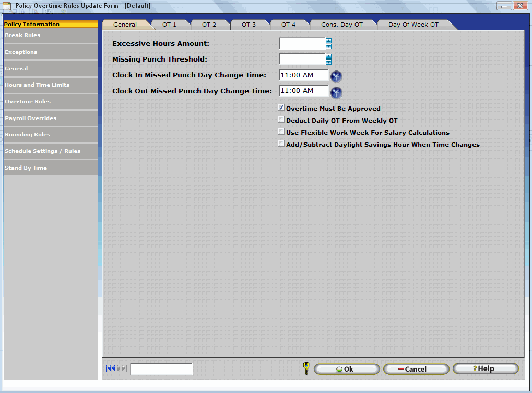Uncheck Overtime Must Be Approved
Image resolution: width=532 pixels, height=393 pixels.
tap(281, 108)
